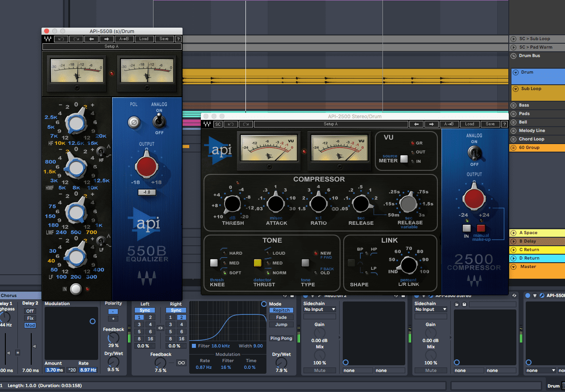Click the SC > Pad Warm track play icon
The height and width of the screenshot is (392, 565).
pyautogui.click(x=514, y=47)
